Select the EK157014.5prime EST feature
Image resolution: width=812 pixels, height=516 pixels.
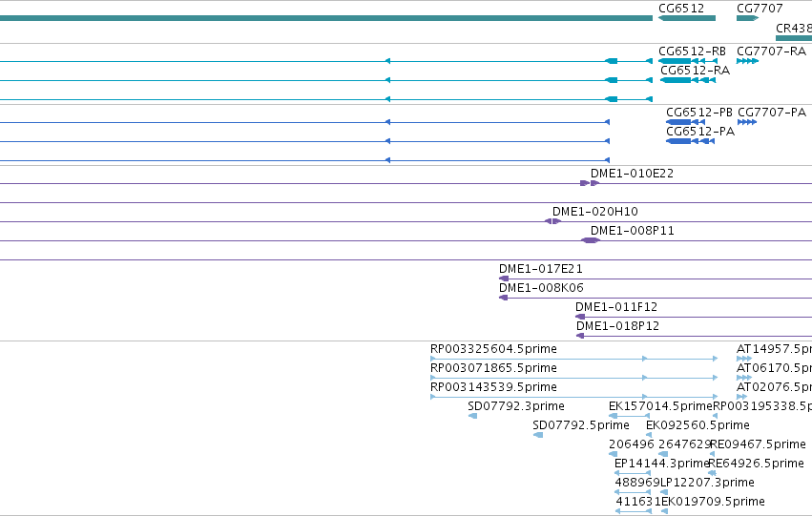(x=629, y=416)
